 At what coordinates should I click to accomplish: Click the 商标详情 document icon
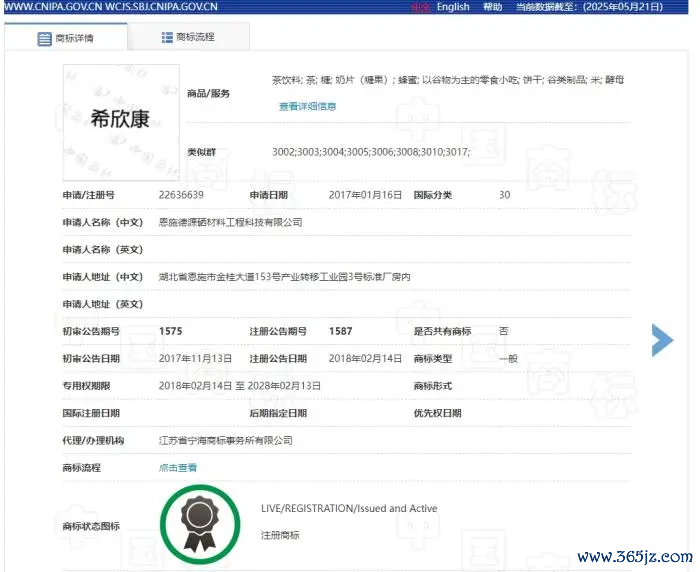click(44, 39)
